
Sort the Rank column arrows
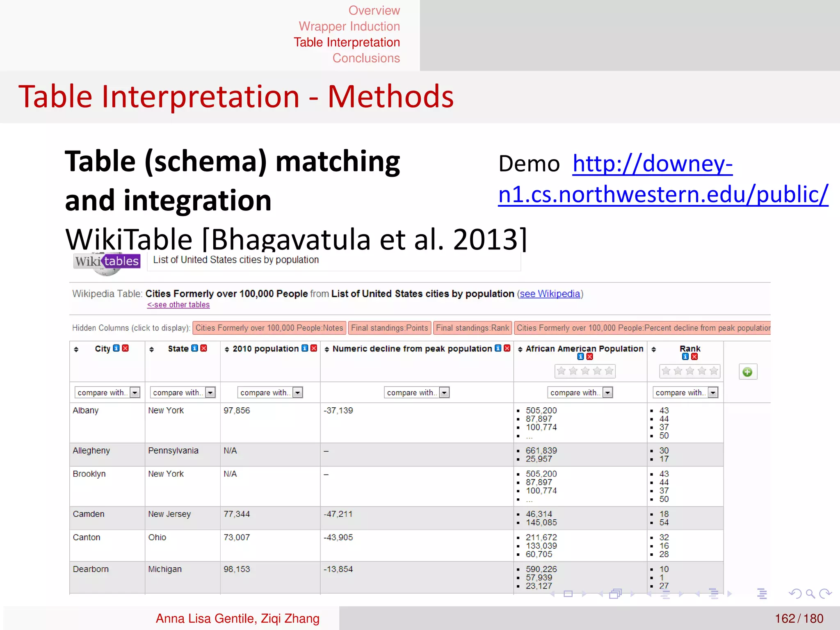tap(654, 349)
